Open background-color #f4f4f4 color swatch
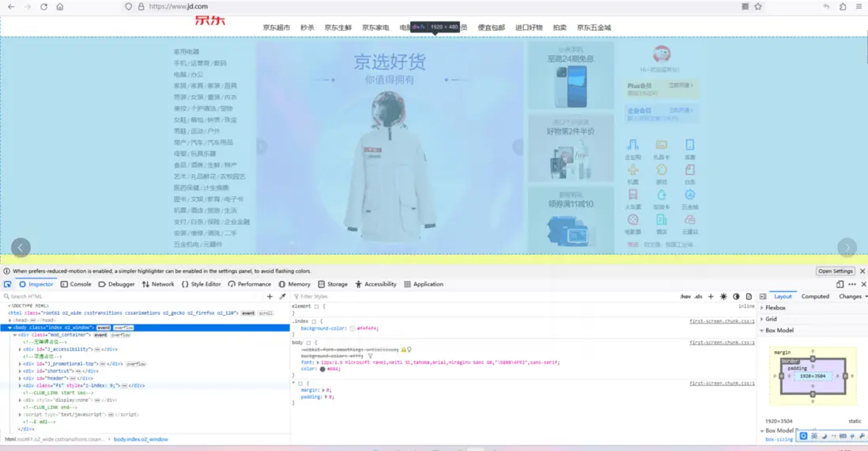This screenshot has width=868, height=451. pyautogui.click(x=352, y=328)
